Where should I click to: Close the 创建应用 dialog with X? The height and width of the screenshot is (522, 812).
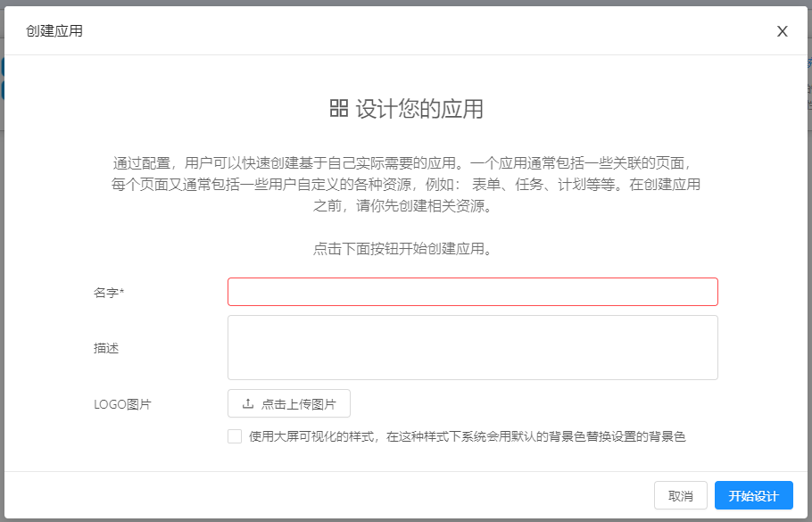782,31
